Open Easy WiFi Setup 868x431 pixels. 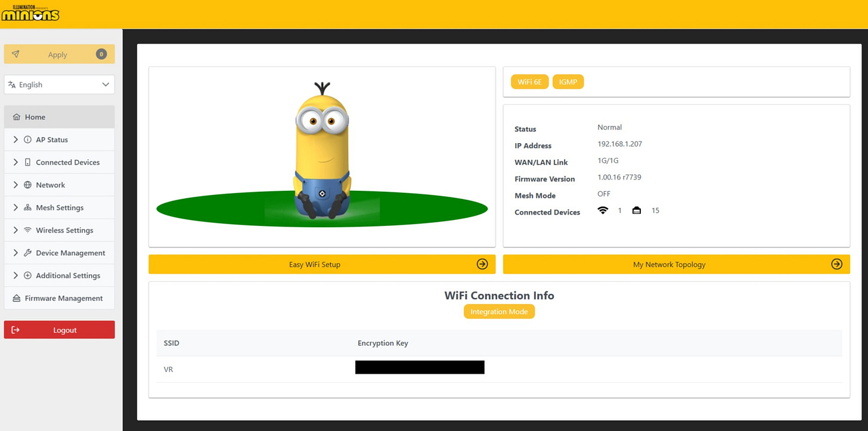tap(322, 264)
